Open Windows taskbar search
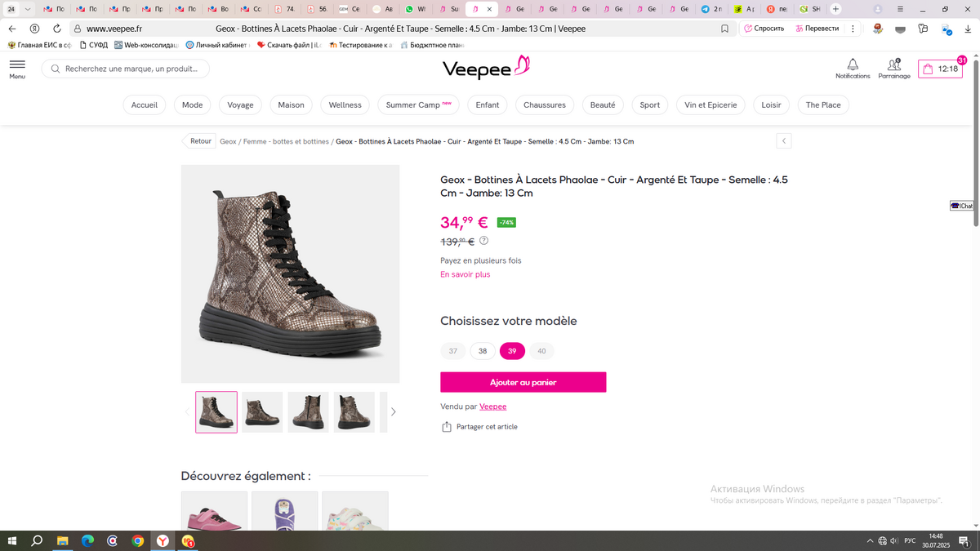The height and width of the screenshot is (551, 980). 37,540
